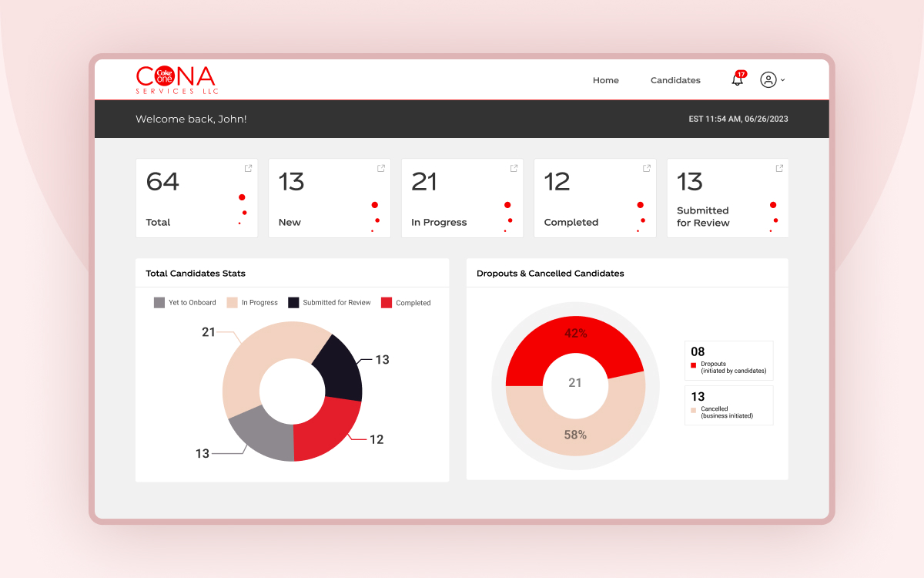
Task: Open external link on New card
Action: [x=381, y=168]
